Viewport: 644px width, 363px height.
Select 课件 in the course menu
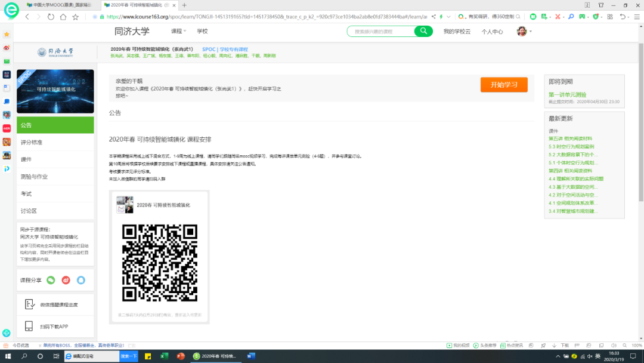pyautogui.click(x=55, y=159)
